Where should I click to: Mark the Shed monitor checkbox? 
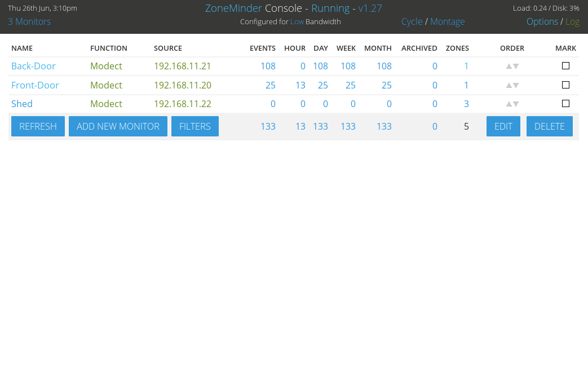tap(565, 104)
